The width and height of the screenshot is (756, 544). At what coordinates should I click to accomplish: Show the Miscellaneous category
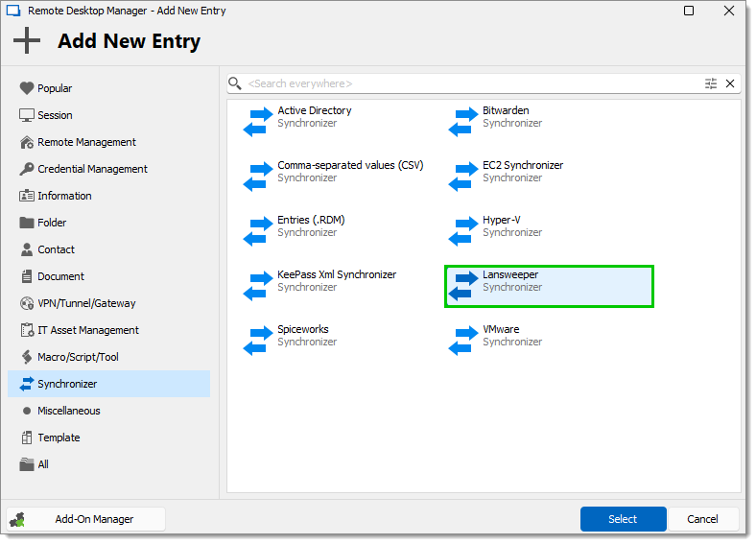pyautogui.click(x=109, y=411)
